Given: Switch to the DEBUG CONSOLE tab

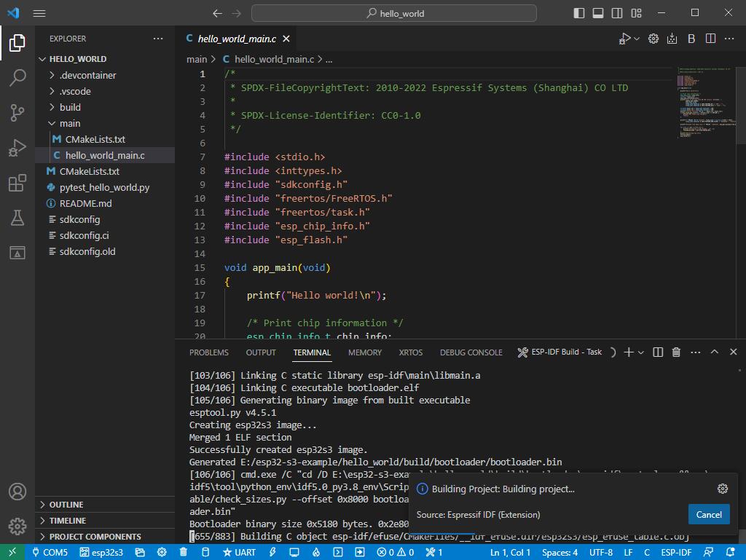Looking at the screenshot, I should 471,352.
